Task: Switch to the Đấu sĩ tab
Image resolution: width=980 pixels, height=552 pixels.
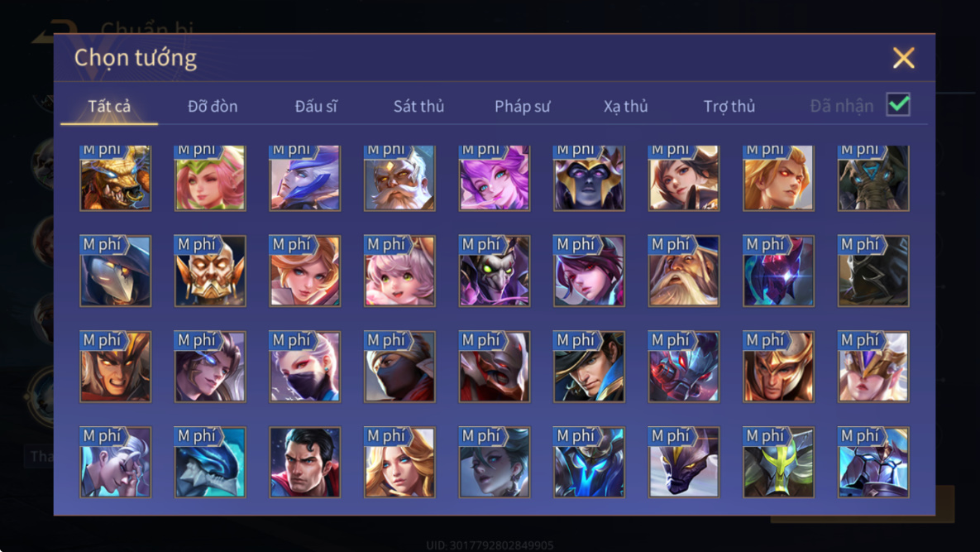Action: 316,106
